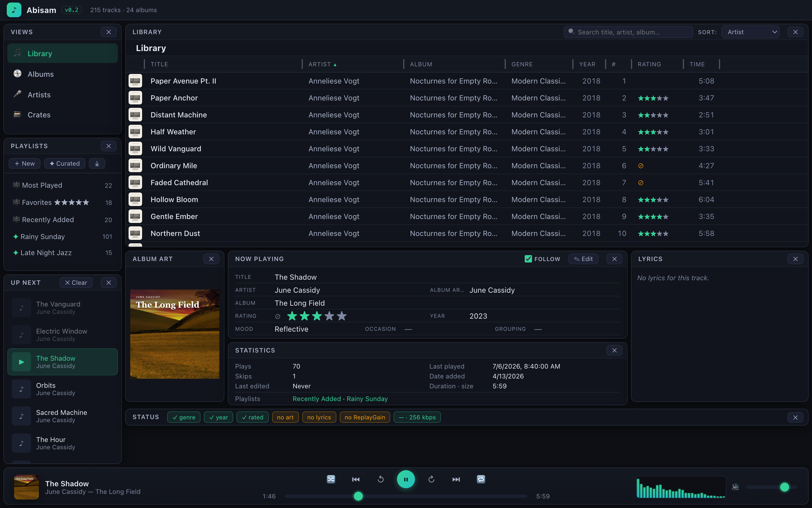This screenshot has height=508, width=812.
Task: Click album thumbnail for Paper Avenue Pt. II
Action: point(135,81)
